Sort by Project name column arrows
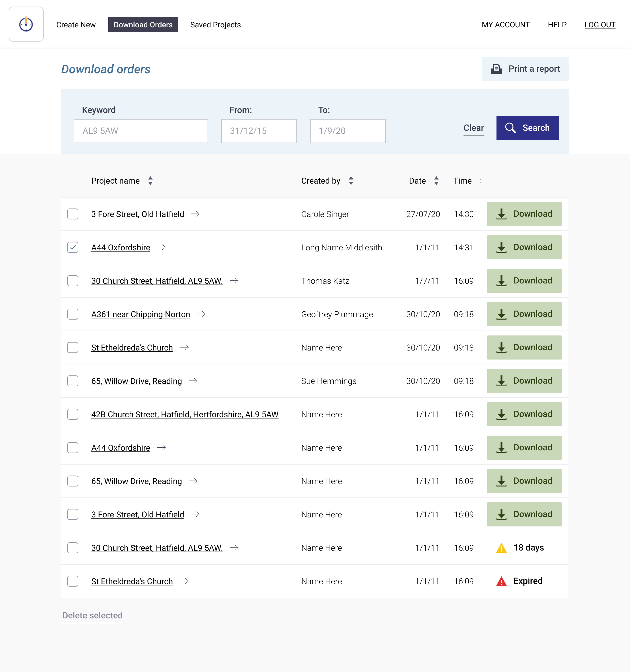 [x=150, y=181]
